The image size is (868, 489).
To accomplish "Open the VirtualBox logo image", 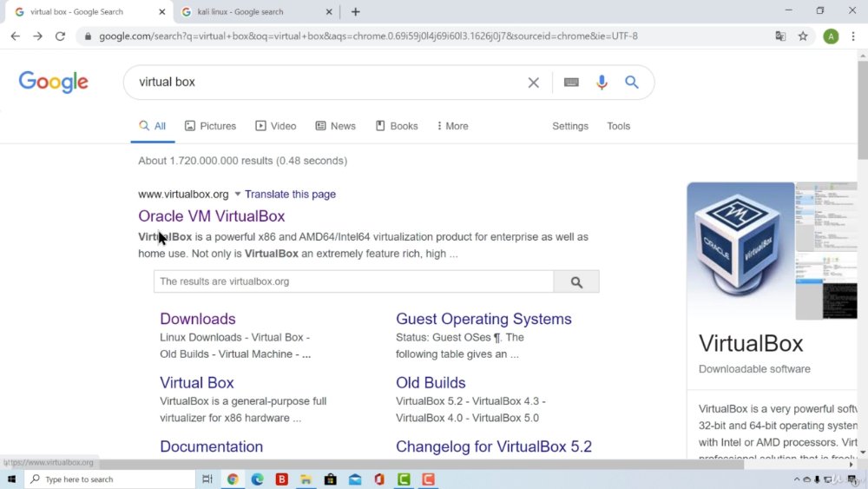I will pos(740,251).
